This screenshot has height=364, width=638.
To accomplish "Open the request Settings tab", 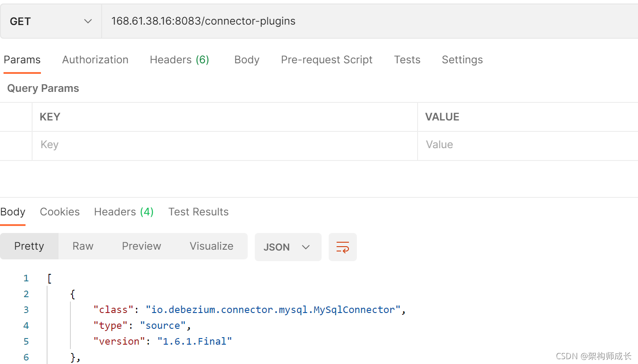I will point(462,60).
